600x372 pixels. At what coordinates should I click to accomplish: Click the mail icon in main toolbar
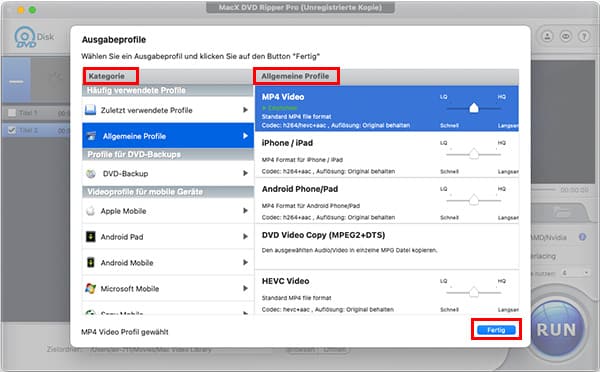pos(566,36)
